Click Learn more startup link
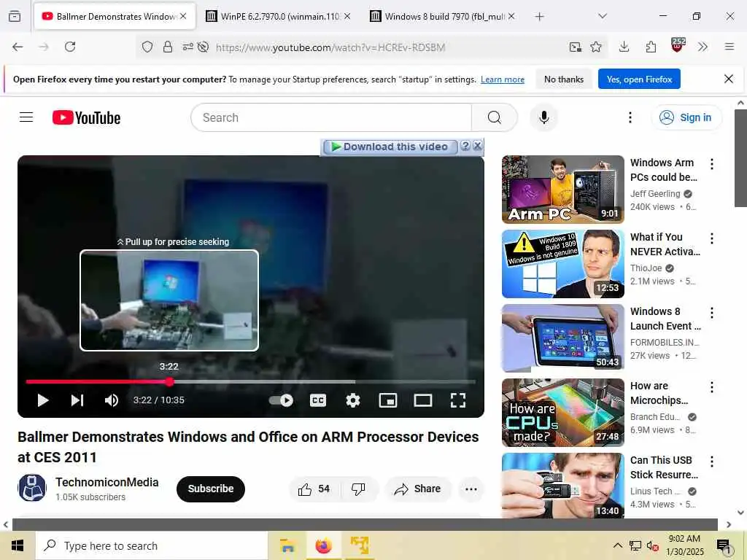This screenshot has height=560, width=747. [502, 79]
